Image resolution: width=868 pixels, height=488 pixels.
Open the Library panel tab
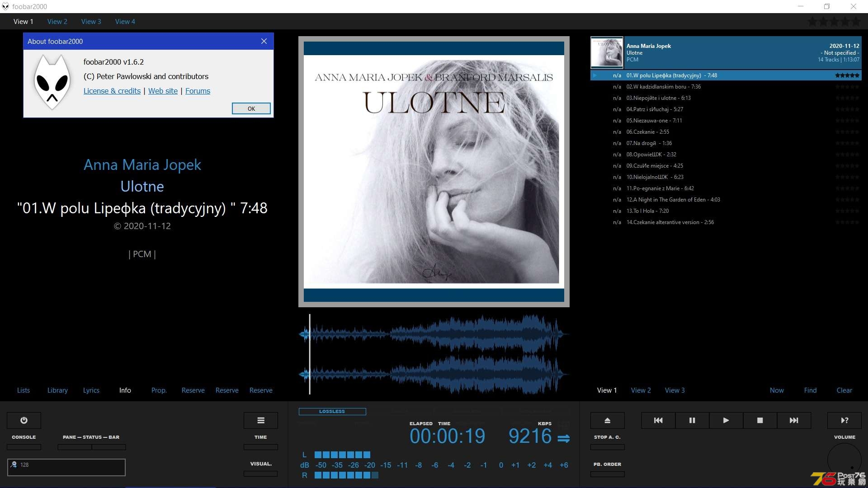[57, 390]
